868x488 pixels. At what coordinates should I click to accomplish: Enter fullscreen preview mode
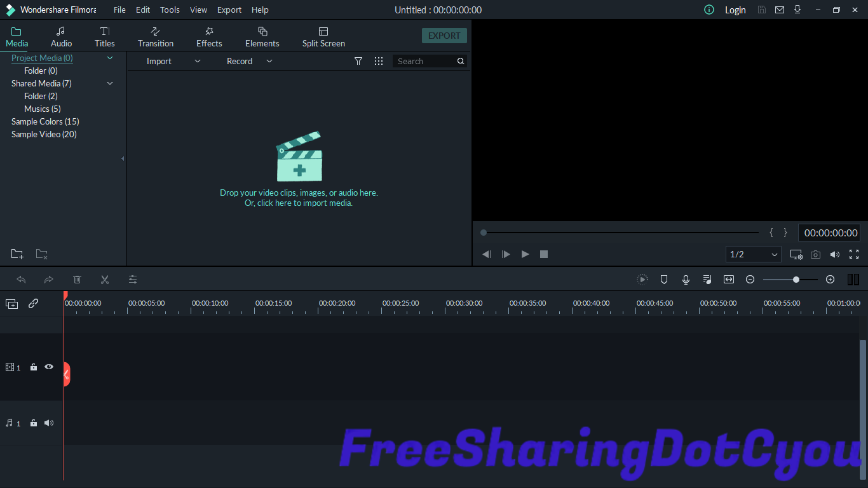pyautogui.click(x=854, y=254)
